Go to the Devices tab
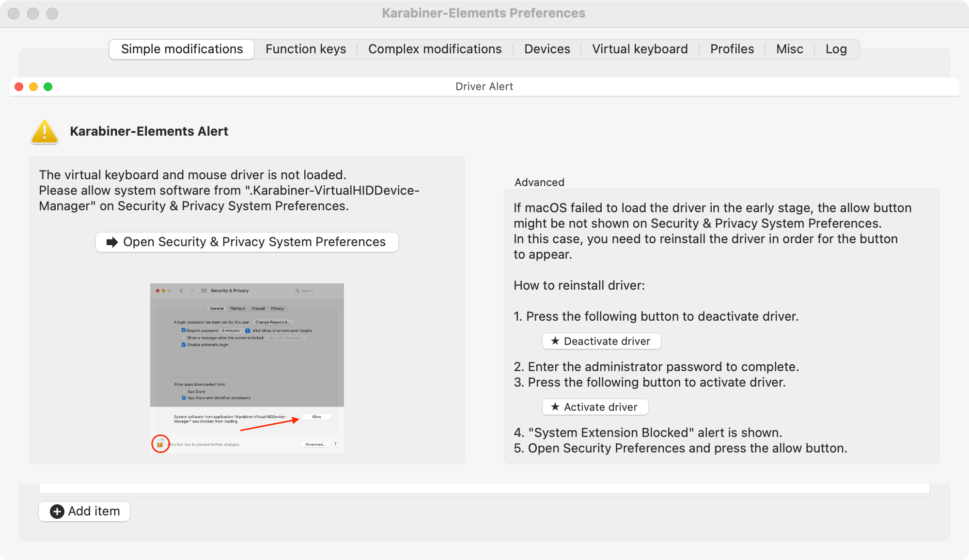Viewport: 969px width, 560px height. [x=547, y=49]
